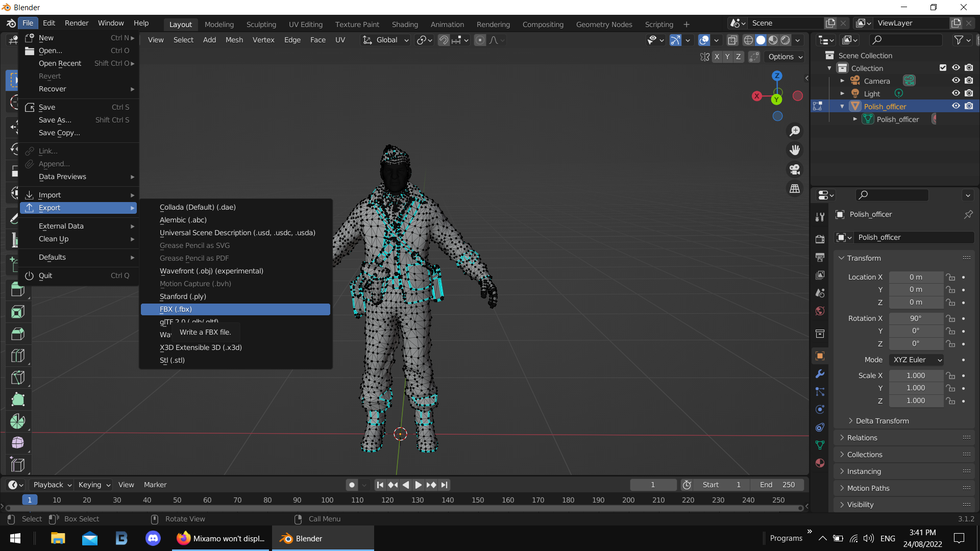Viewport: 980px width, 551px height.
Task: Click the End frame field showing 250
Action: click(777, 485)
